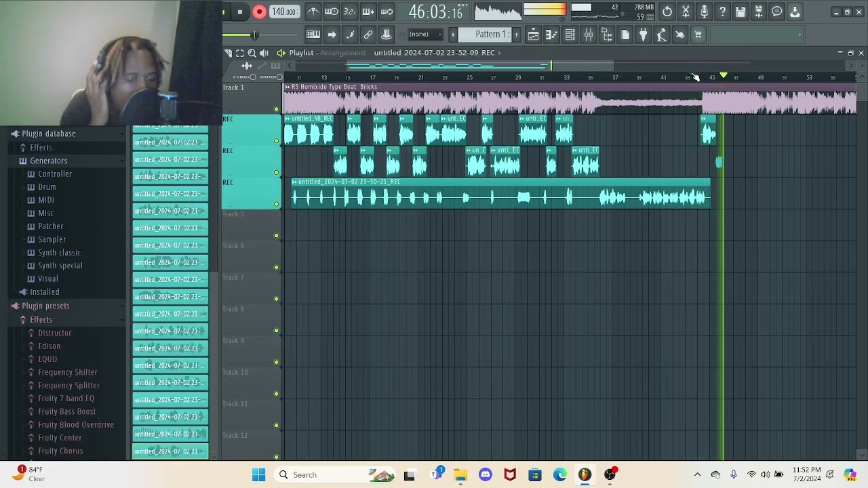
Task: Toggle typing keyboard to piano icon
Action: pos(313,35)
